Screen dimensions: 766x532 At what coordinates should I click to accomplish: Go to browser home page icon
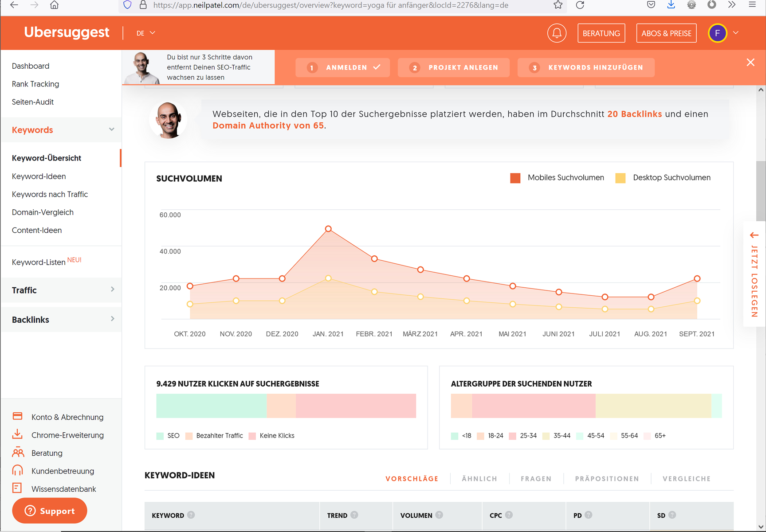click(54, 5)
